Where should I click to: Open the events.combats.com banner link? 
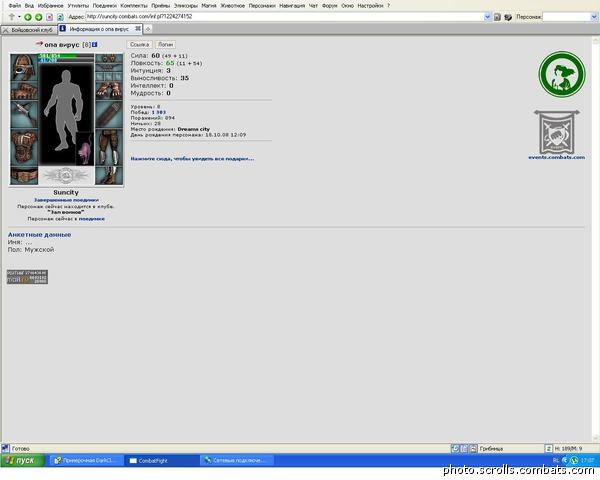coord(556,135)
